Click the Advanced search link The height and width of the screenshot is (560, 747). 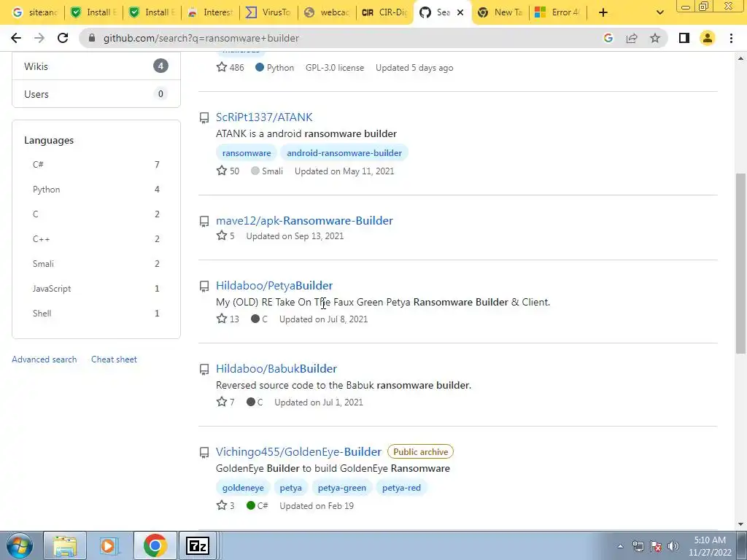click(44, 359)
